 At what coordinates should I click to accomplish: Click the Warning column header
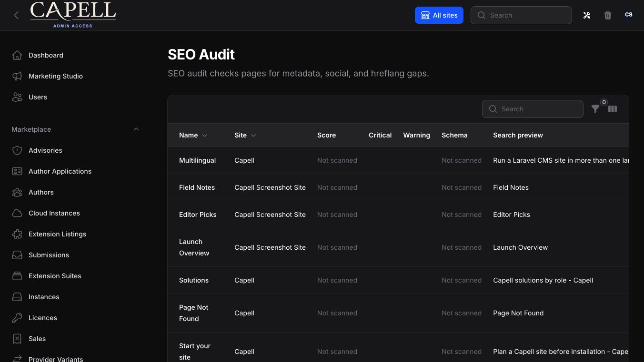click(416, 135)
